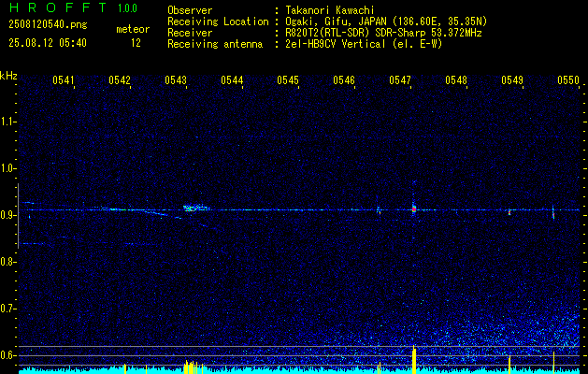
Task: Click the 0549 time axis label
Action: click(x=512, y=80)
